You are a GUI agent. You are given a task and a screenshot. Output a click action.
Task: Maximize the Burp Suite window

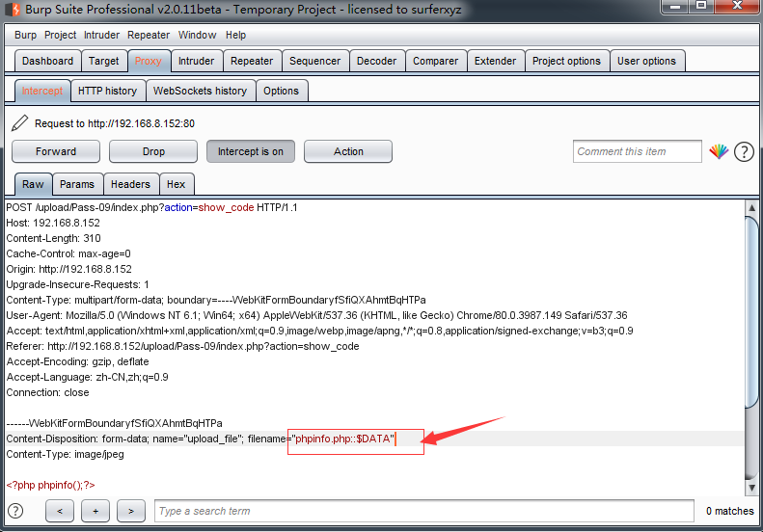click(x=700, y=6)
